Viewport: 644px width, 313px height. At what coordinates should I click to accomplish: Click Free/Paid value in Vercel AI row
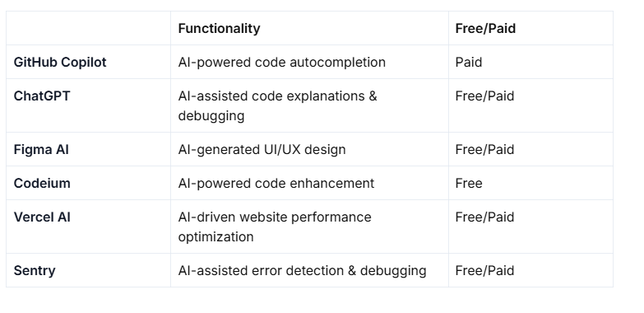[484, 217]
